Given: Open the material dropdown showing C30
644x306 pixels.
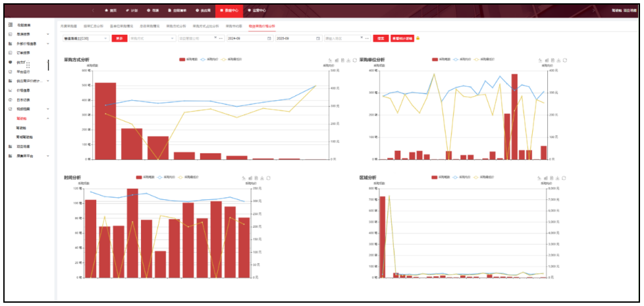Looking at the screenshot, I should (x=86, y=38).
